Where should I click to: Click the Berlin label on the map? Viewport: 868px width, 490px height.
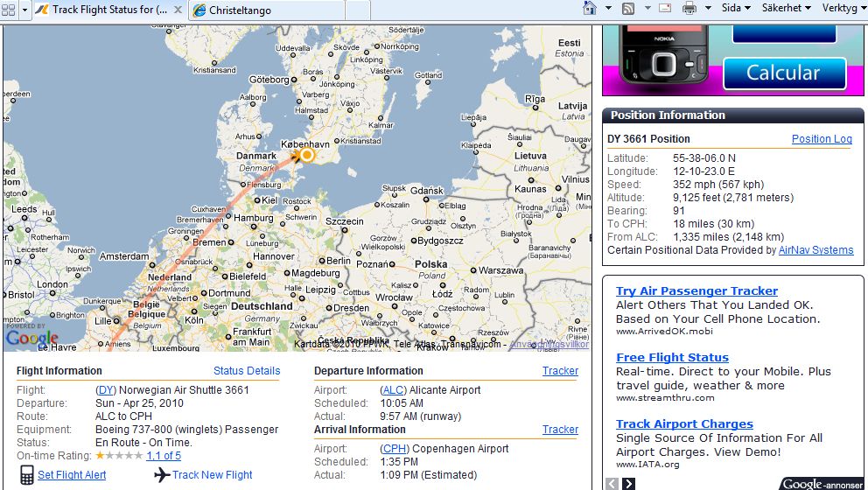click(339, 261)
